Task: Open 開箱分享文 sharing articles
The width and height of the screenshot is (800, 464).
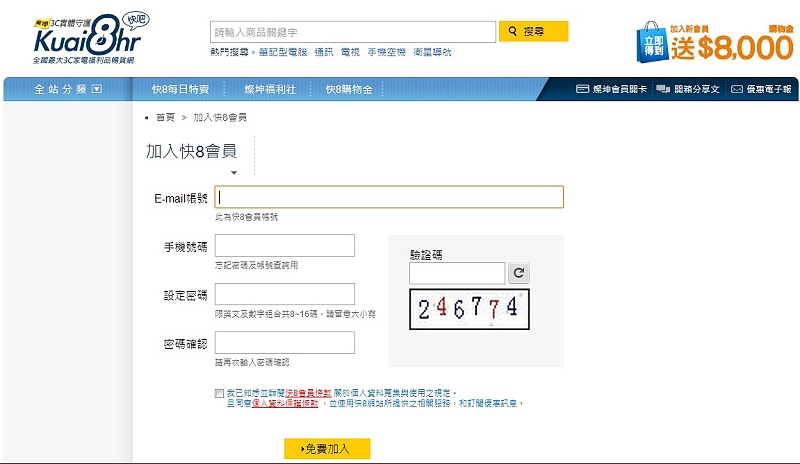Action: tap(687, 89)
